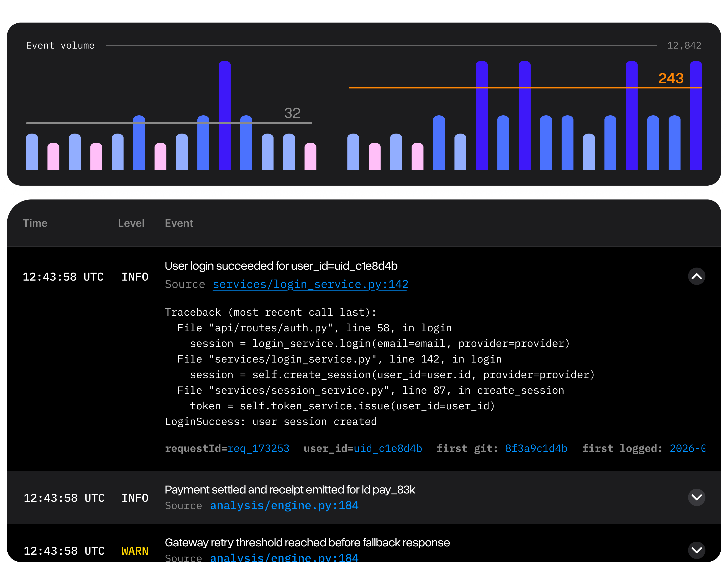Sort by the Time column header
This screenshot has height=562, width=728.
pos(35,223)
